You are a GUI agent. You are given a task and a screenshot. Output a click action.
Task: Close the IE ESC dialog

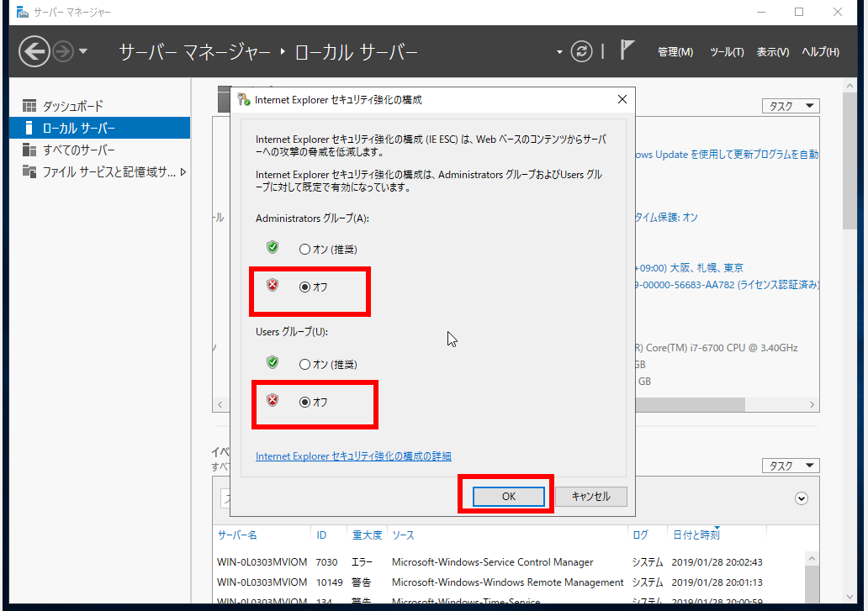[x=622, y=99]
